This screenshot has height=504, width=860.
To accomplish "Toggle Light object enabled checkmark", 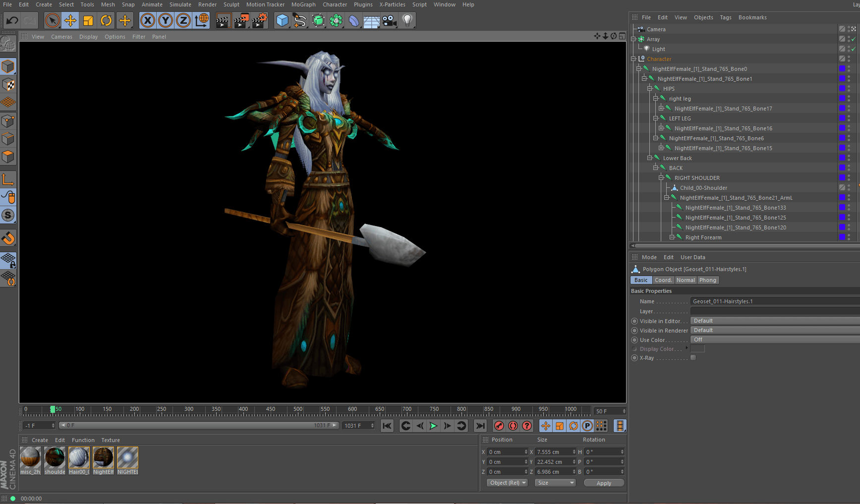I will click(853, 49).
